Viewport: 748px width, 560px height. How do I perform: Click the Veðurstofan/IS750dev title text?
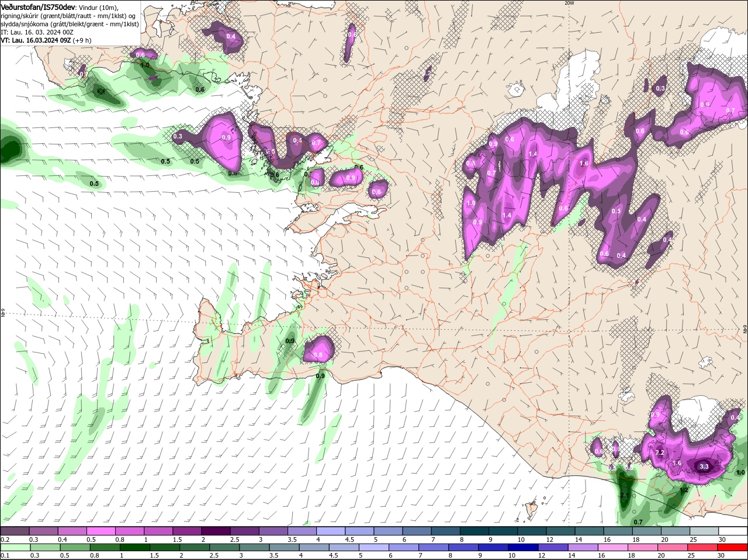coord(37,6)
